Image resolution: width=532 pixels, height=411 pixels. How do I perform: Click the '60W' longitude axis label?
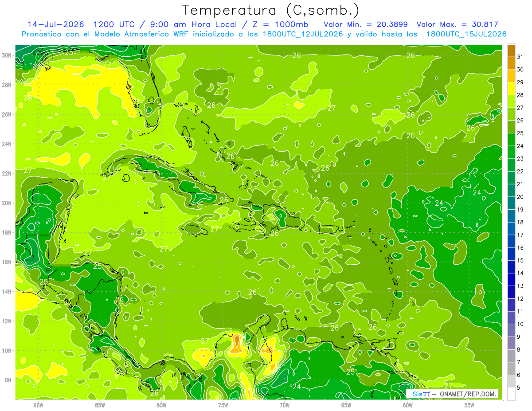[408, 405]
